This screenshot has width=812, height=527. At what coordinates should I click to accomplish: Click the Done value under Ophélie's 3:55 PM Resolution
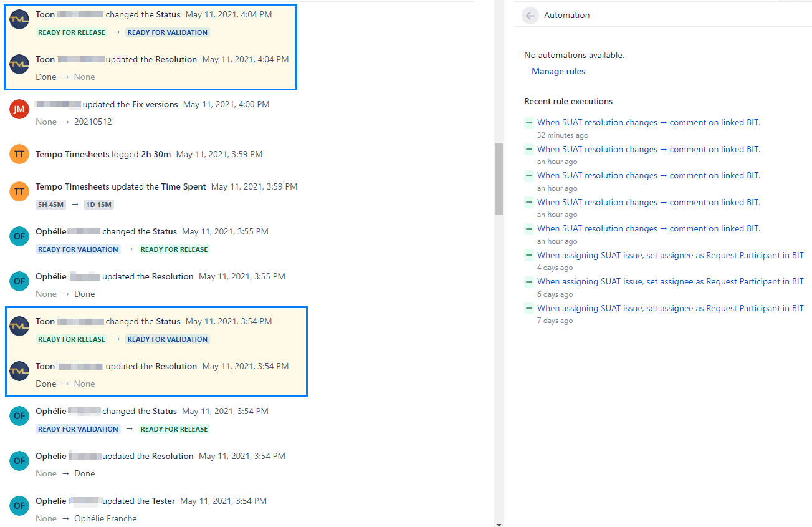[x=84, y=294]
